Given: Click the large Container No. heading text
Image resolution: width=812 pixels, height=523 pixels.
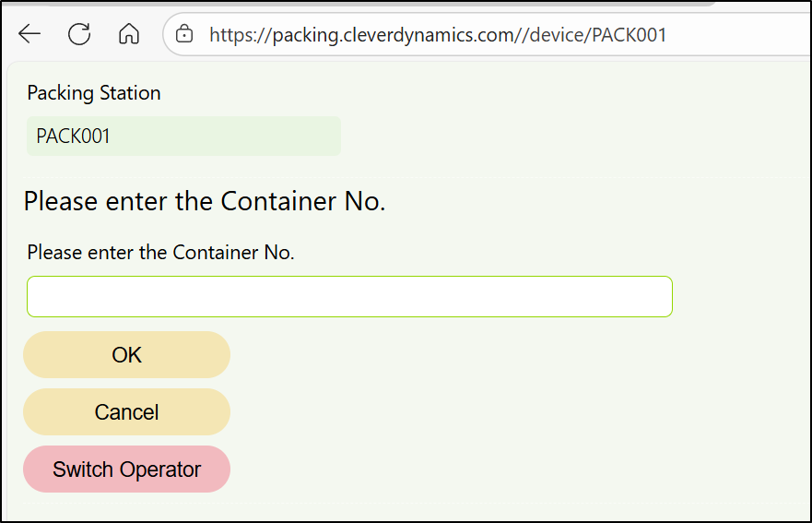Looking at the screenshot, I should click(205, 201).
